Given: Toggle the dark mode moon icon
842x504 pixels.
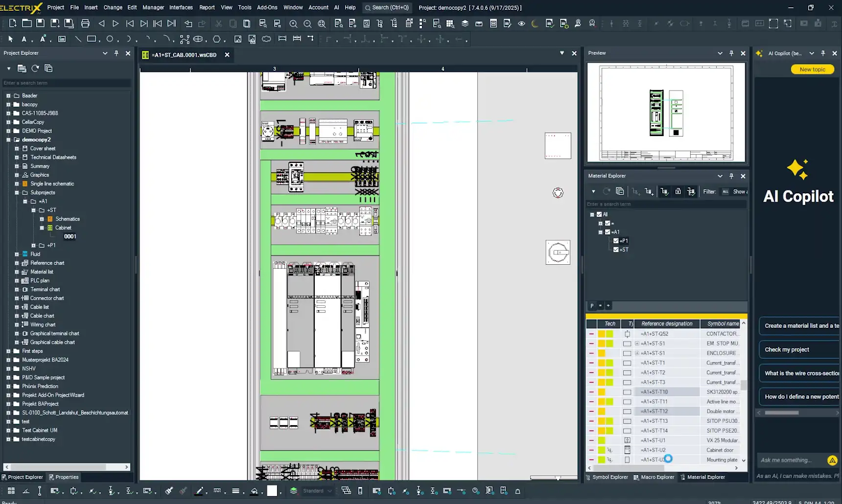Looking at the screenshot, I should click(535, 23).
